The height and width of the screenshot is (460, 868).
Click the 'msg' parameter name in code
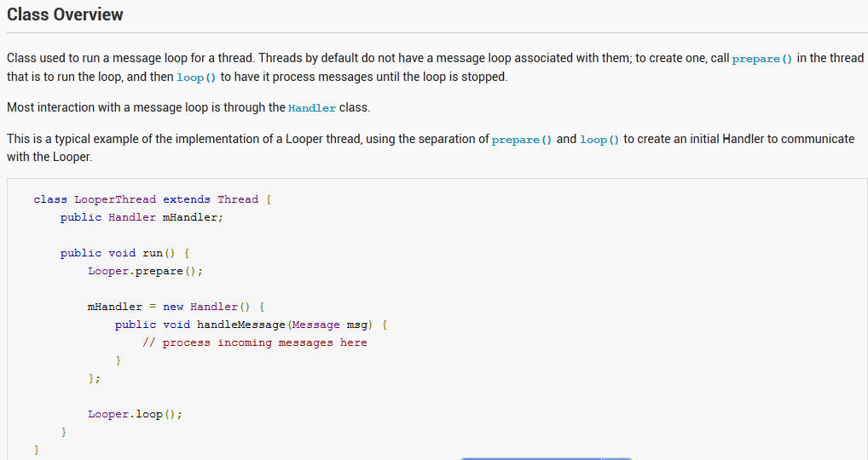[x=356, y=325]
